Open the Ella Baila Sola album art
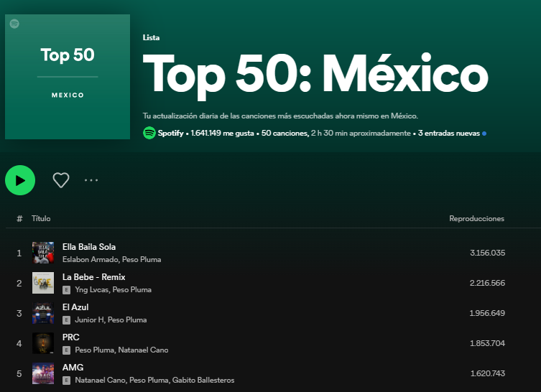This screenshot has height=392, width=541. 43,253
